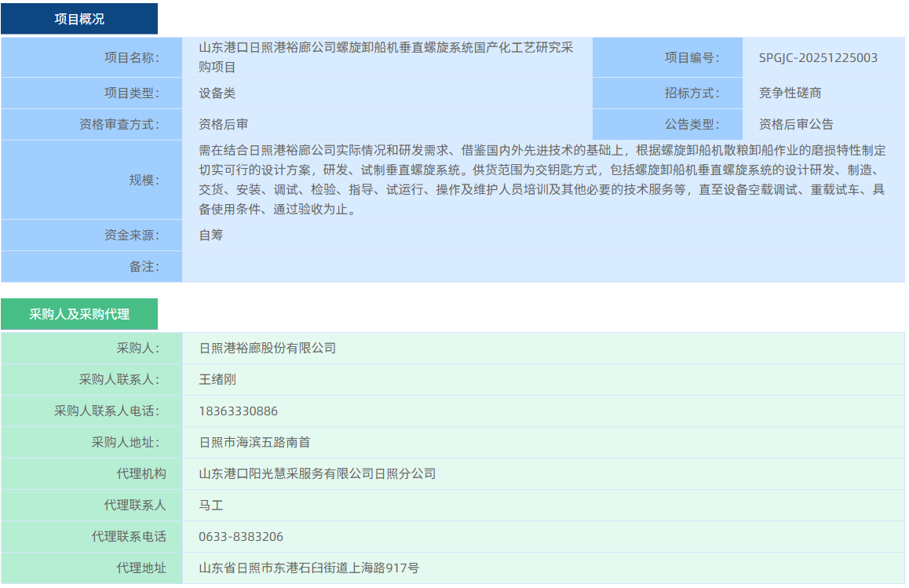
Task: Click purchaser address 日照市海滨五路南首
Action: (255, 442)
